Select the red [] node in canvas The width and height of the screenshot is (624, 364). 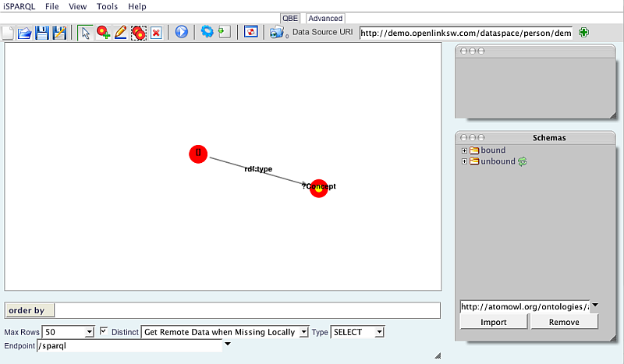pos(198,154)
